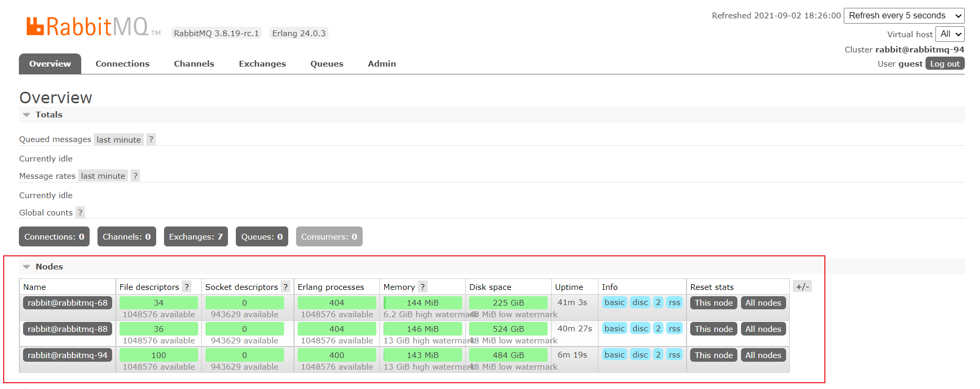The width and height of the screenshot is (980, 389).
Task: Open help for Queued messages
Action: (x=151, y=139)
